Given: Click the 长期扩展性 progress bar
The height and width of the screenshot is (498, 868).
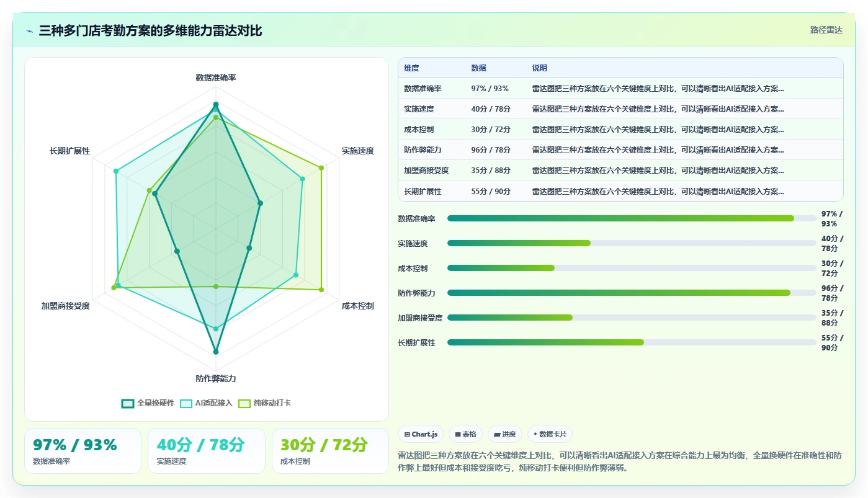Looking at the screenshot, I should click(x=632, y=342).
